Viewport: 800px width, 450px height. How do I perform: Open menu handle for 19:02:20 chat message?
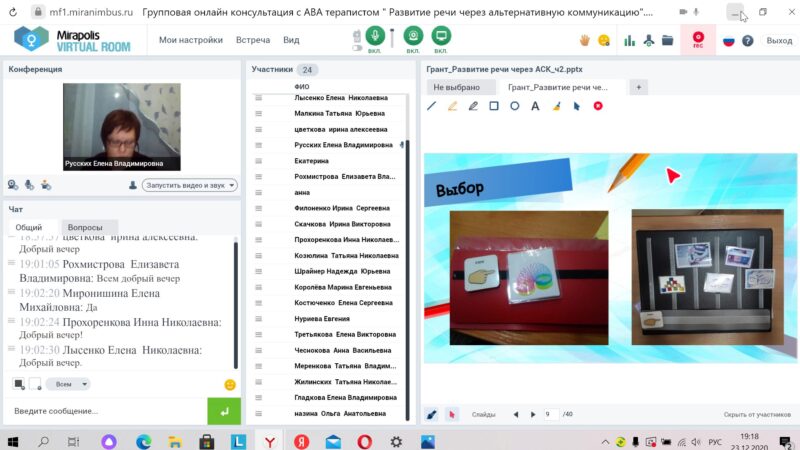11,292
